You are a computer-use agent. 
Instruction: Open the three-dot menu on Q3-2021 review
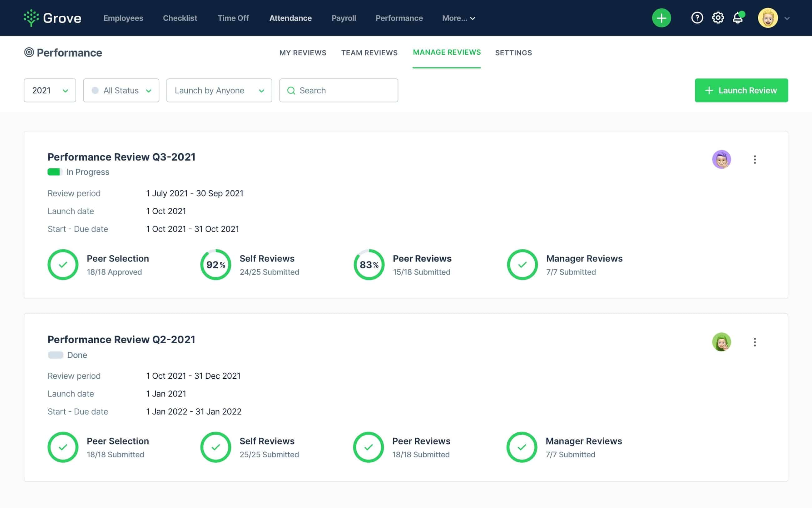755,159
